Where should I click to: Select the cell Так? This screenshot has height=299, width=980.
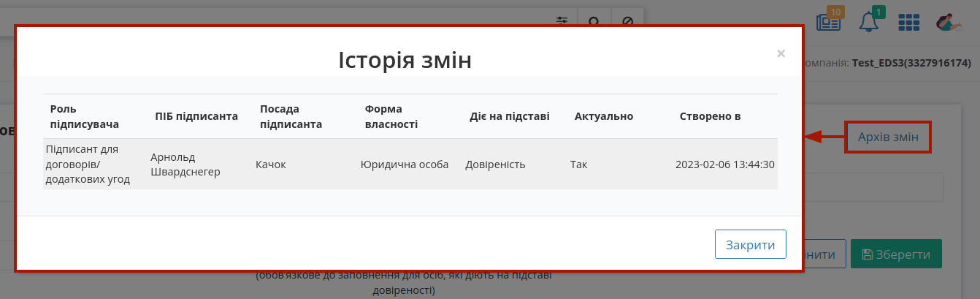click(x=578, y=164)
